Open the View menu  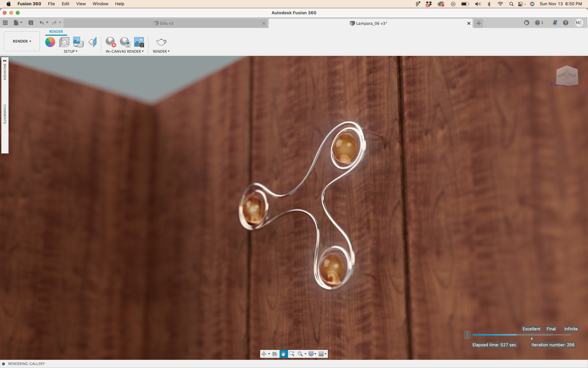click(x=81, y=4)
